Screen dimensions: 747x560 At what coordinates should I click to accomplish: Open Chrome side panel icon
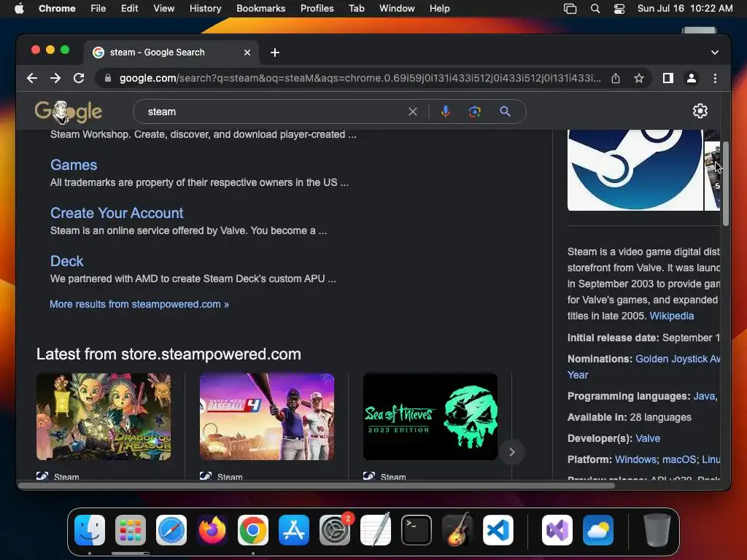coord(668,78)
